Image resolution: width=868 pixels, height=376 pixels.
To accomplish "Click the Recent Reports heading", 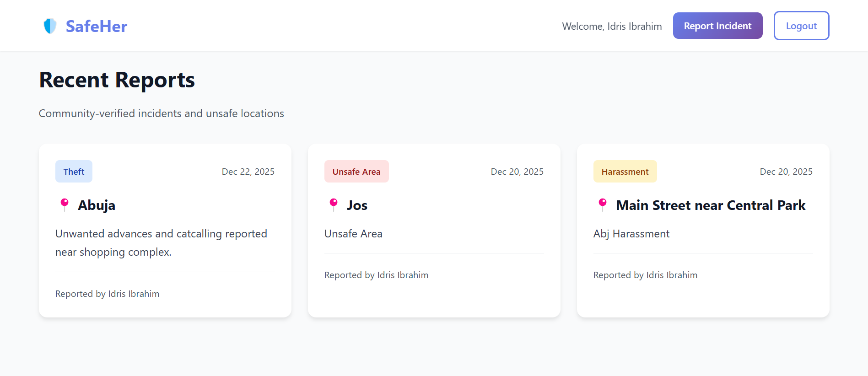I will [x=117, y=80].
